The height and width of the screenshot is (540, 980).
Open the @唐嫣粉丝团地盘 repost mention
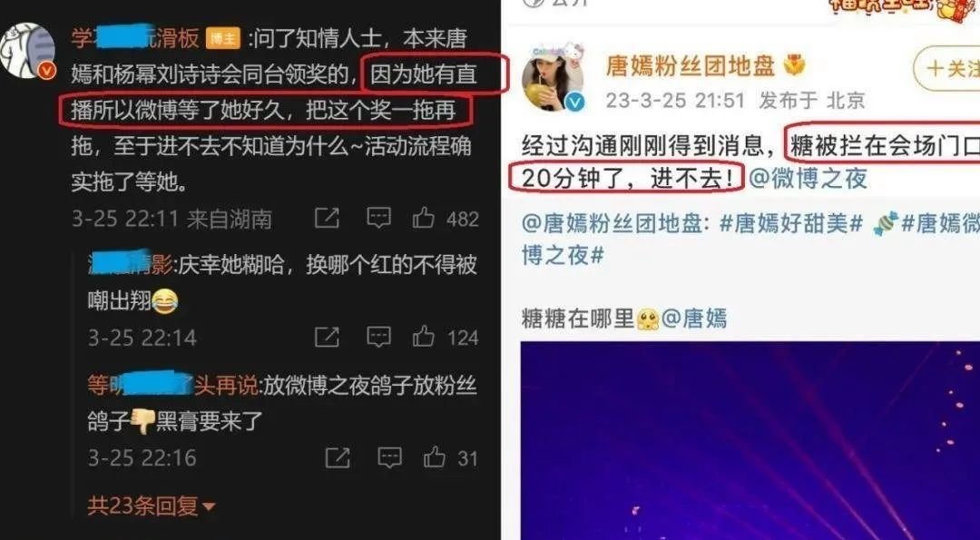pos(616,223)
